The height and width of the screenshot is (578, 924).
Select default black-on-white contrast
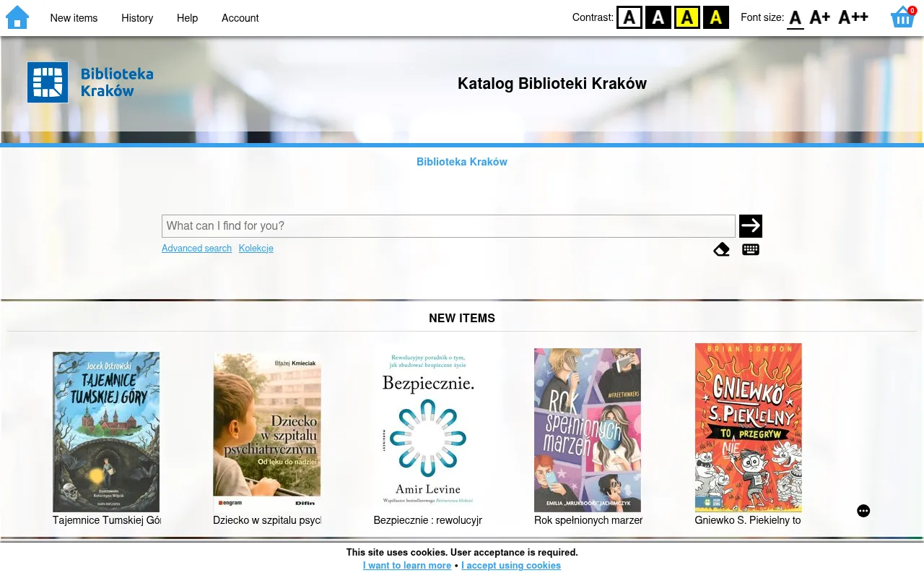pyautogui.click(x=629, y=17)
